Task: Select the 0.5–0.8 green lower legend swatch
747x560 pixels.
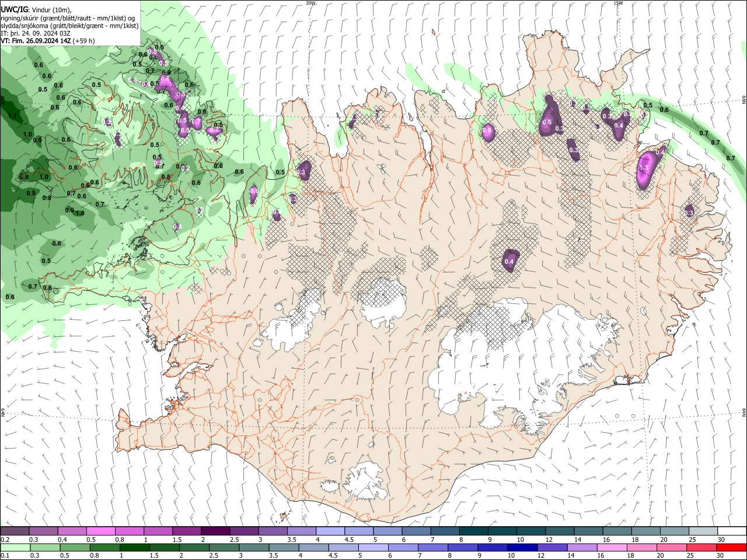Action: coord(75,548)
